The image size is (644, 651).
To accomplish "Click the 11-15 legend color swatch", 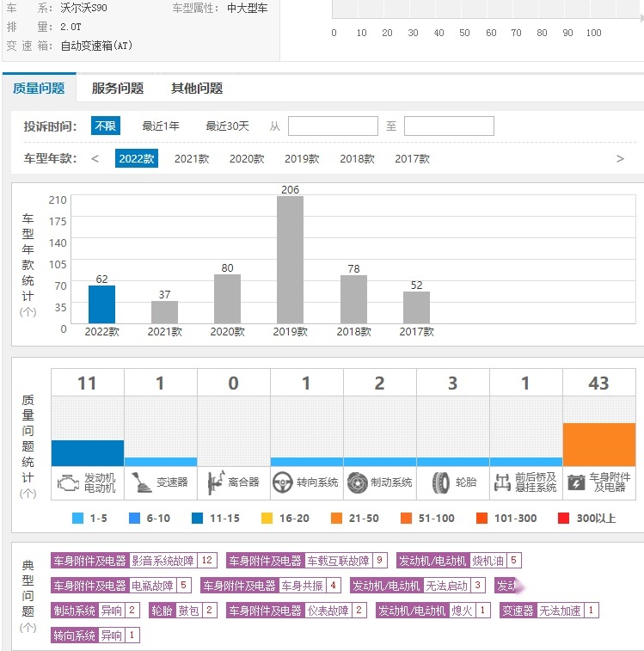I will [x=197, y=519].
